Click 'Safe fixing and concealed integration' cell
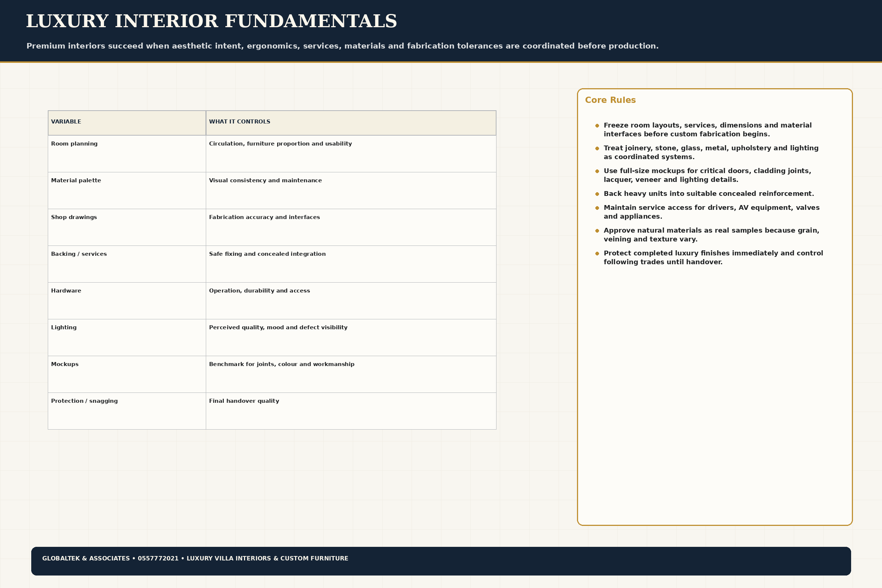The image size is (882, 588). [x=351, y=264]
